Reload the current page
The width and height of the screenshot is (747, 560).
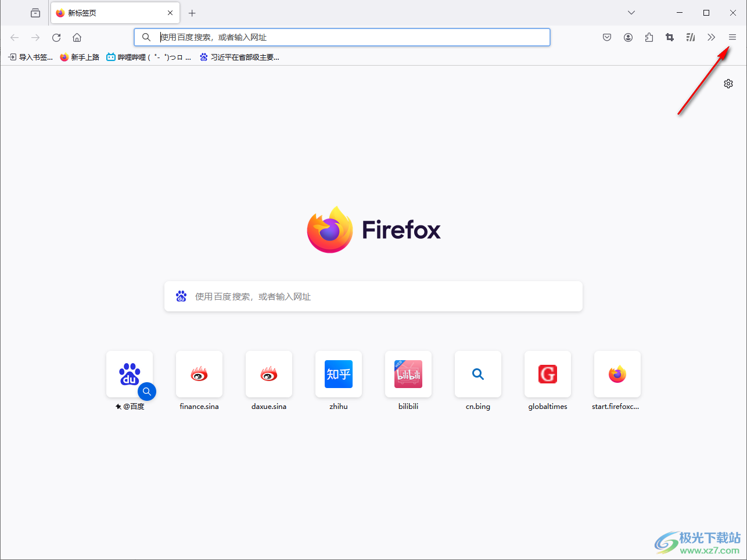click(56, 37)
